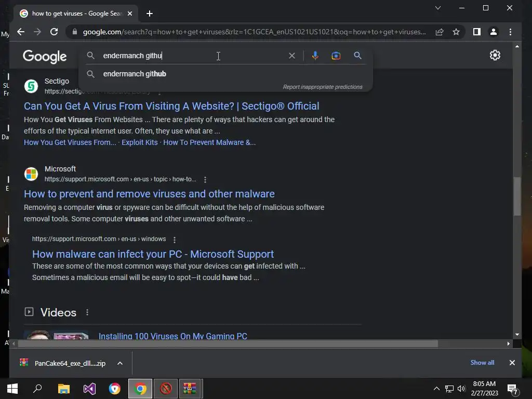Open the Chrome profile menu
This screenshot has height=399, width=532.
(x=494, y=32)
